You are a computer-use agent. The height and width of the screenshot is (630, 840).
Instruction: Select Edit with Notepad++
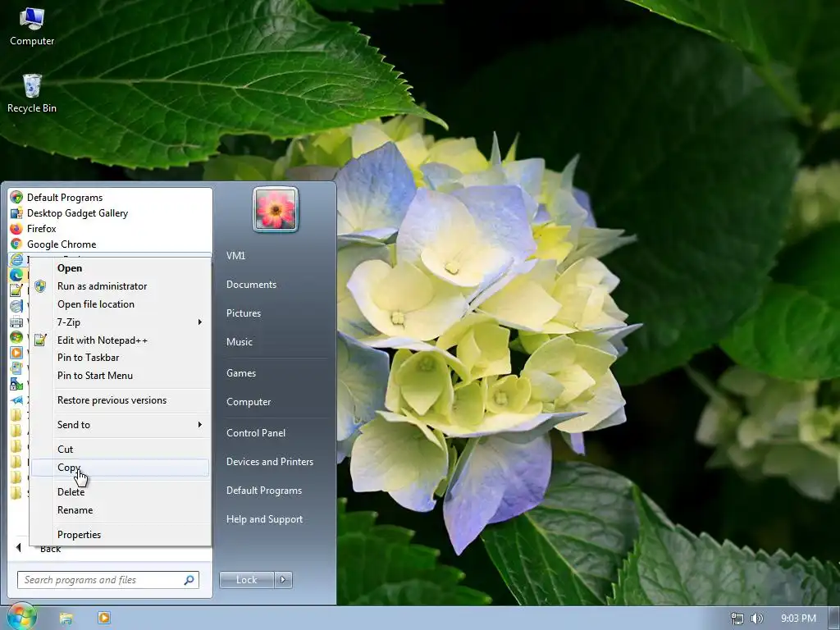tap(103, 340)
